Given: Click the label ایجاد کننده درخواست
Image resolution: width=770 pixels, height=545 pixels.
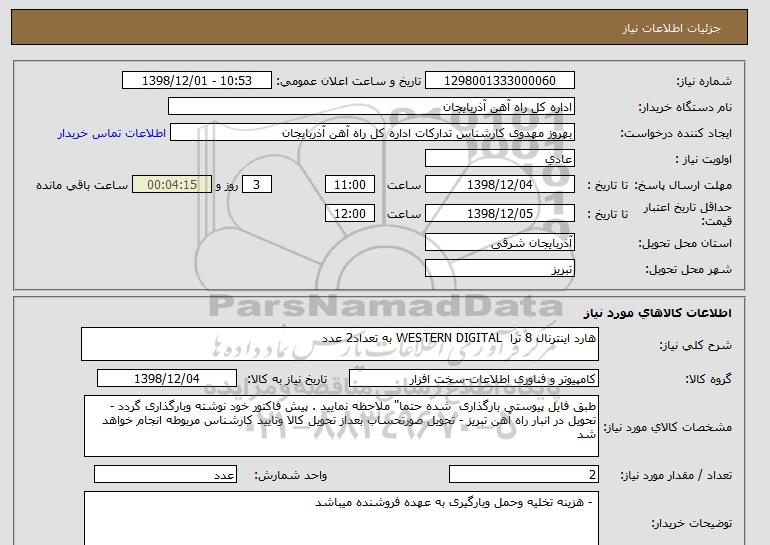Looking at the screenshot, I should coord(676,134).
